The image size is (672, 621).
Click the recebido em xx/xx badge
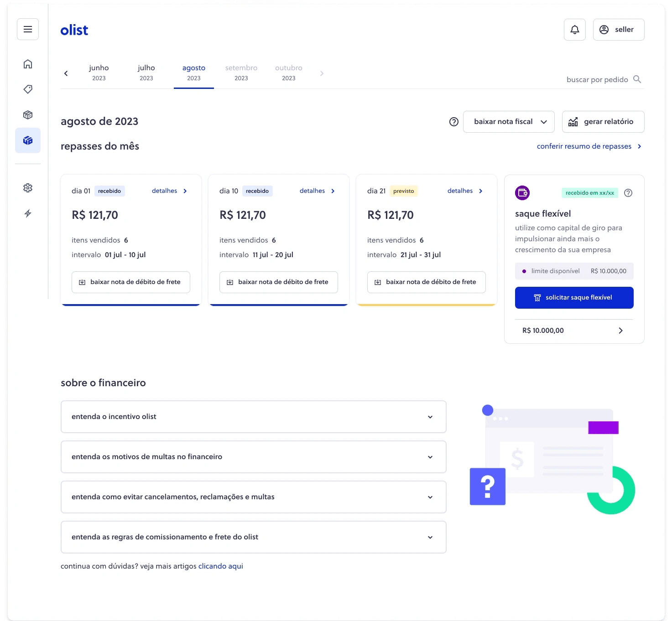tap(590, 193)
